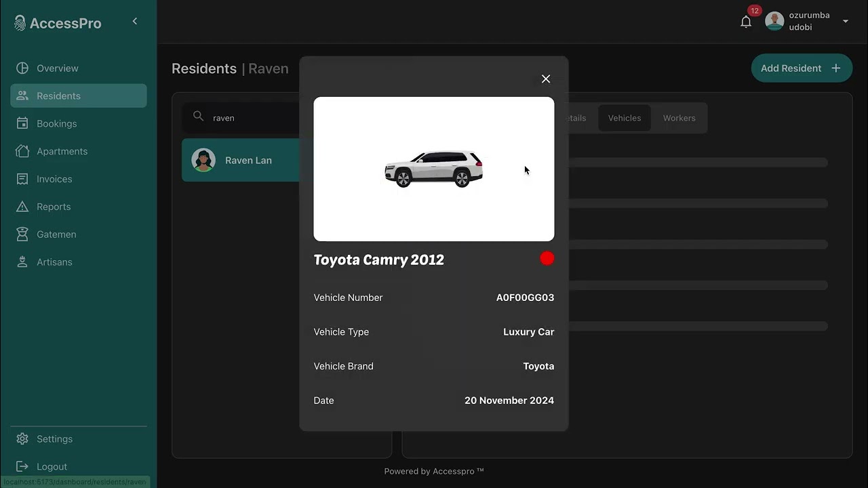Click the Toyota Camry 2012 title
The height and width of the screenshot is (488, 868).
click(x=379, y=260)
